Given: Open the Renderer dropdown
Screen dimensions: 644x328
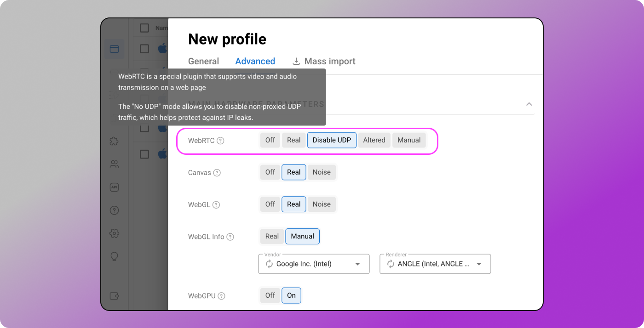Looking at the screenshot, I should click(479, 264).
